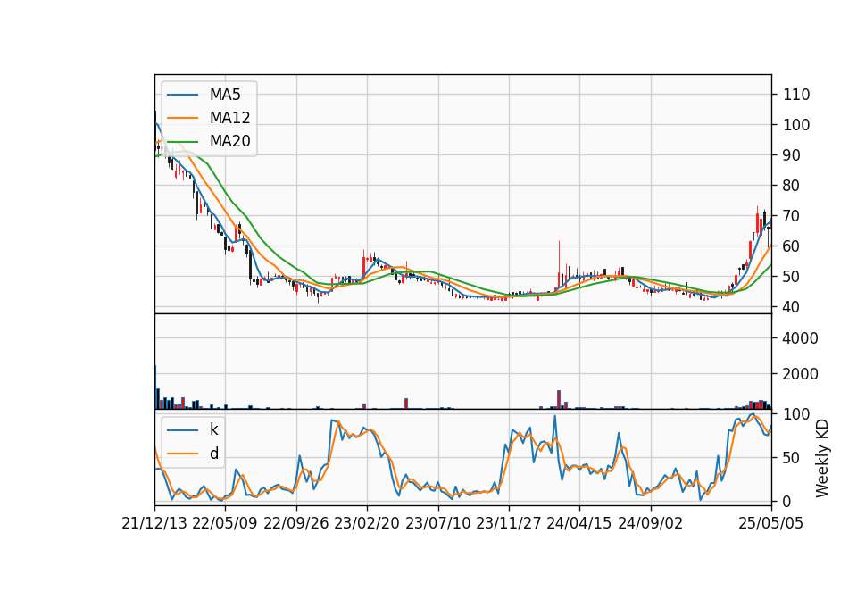The image size is (857, 616).
Task: Click the 40 price axis label
Action: click(792, 306)
